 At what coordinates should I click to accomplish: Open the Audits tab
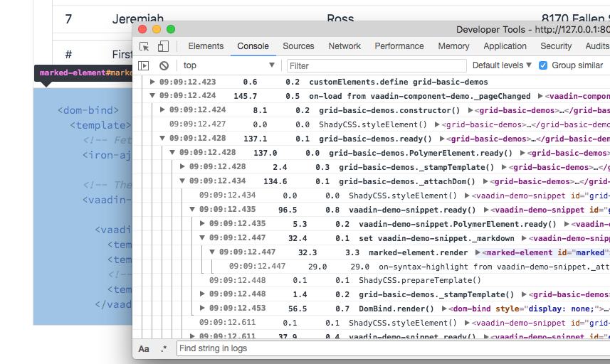click(596, 45)
